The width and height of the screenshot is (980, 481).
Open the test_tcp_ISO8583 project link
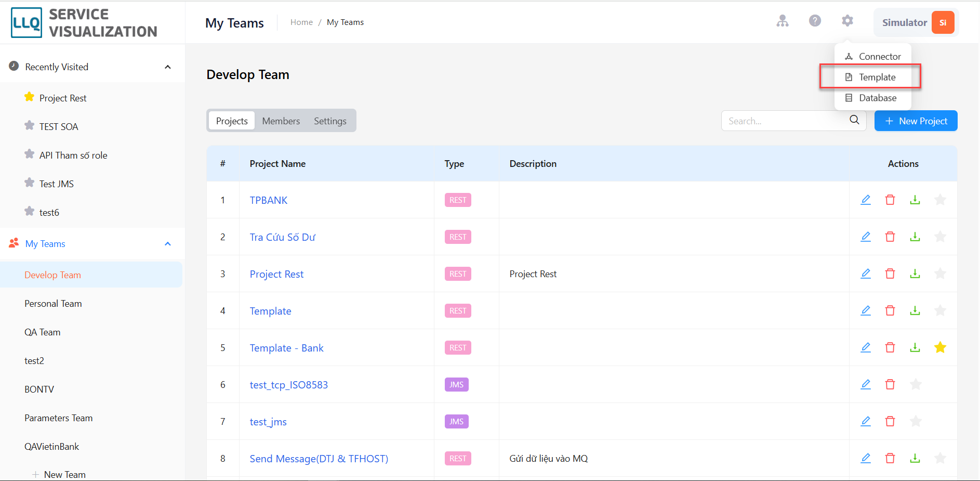point(289,385)
